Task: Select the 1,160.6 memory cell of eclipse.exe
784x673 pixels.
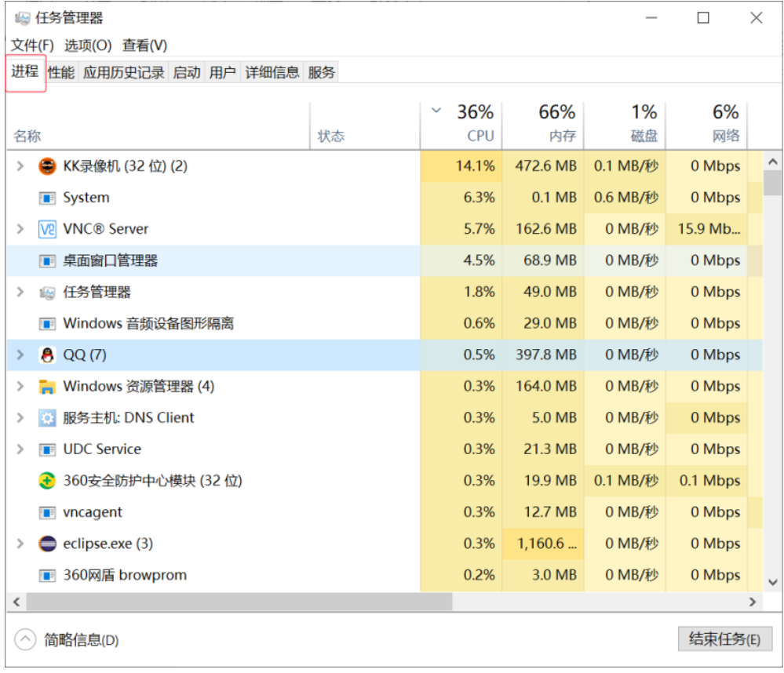Action: 543,544
